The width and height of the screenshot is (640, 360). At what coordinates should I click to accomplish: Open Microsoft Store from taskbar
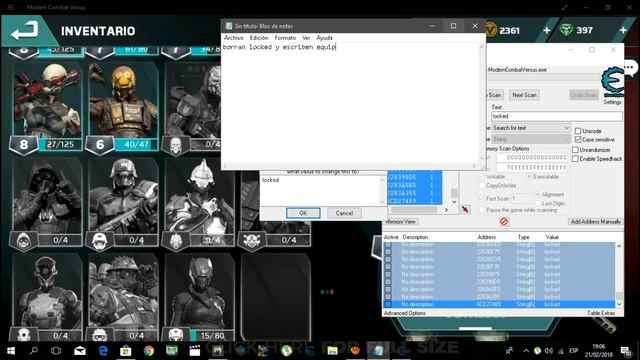(126, 351)
